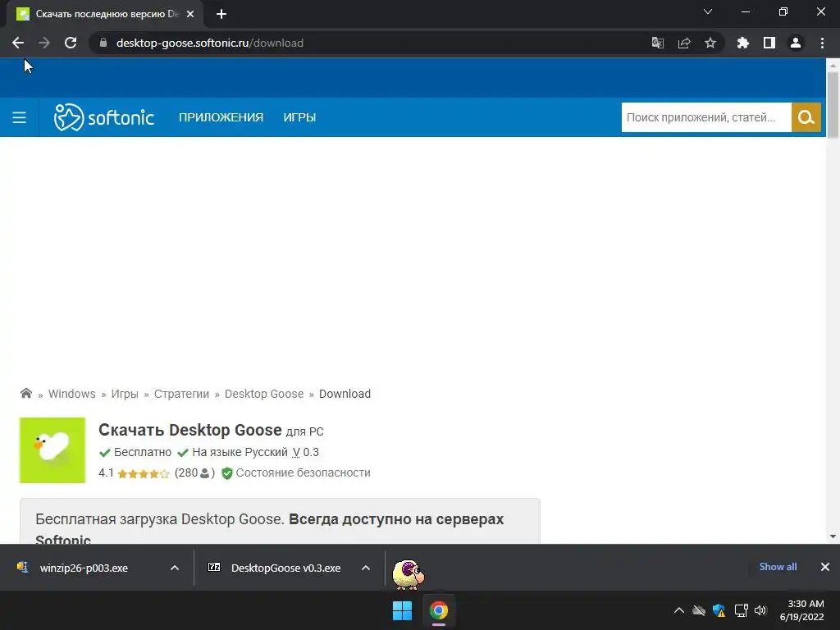Screen dimensions: 840x630
Task: Open Chrome profile avatar menu
Action: point(796,43)
